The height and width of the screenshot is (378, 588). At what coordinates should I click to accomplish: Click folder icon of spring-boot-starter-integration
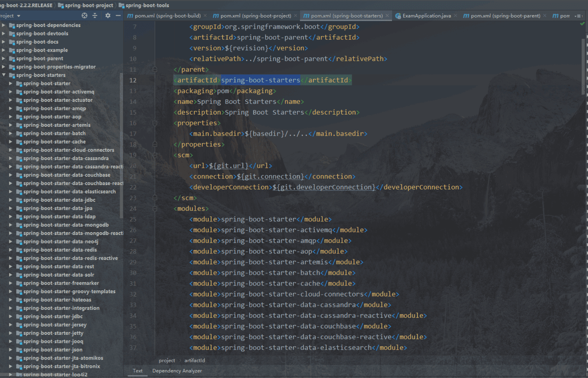click(19, 308)
